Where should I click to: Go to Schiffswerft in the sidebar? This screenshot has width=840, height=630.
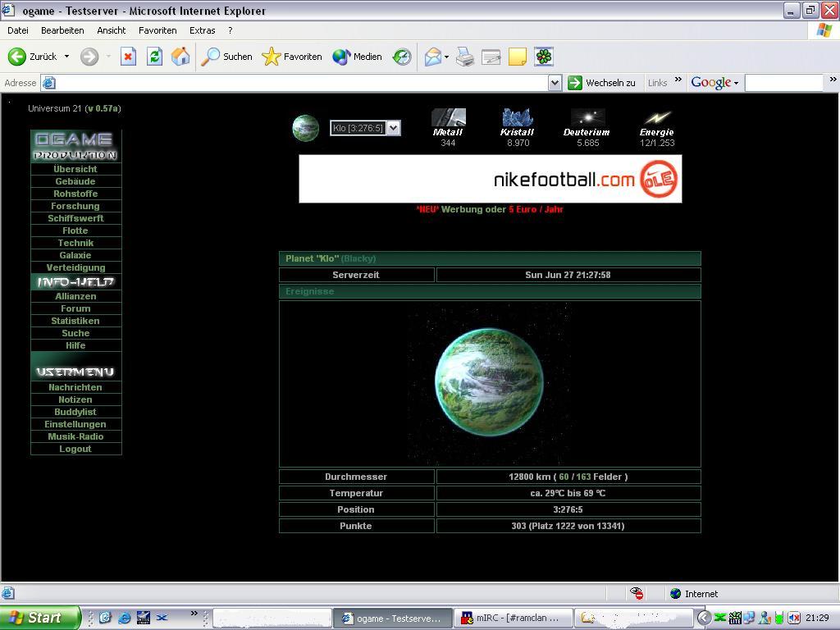tap(75, 218)
